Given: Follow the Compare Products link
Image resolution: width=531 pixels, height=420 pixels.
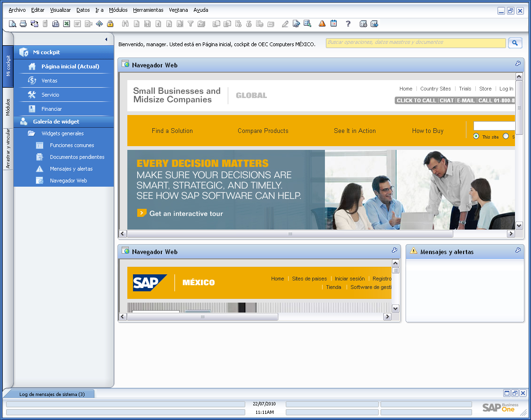Looking at the screenshot, I should (263, 131).
